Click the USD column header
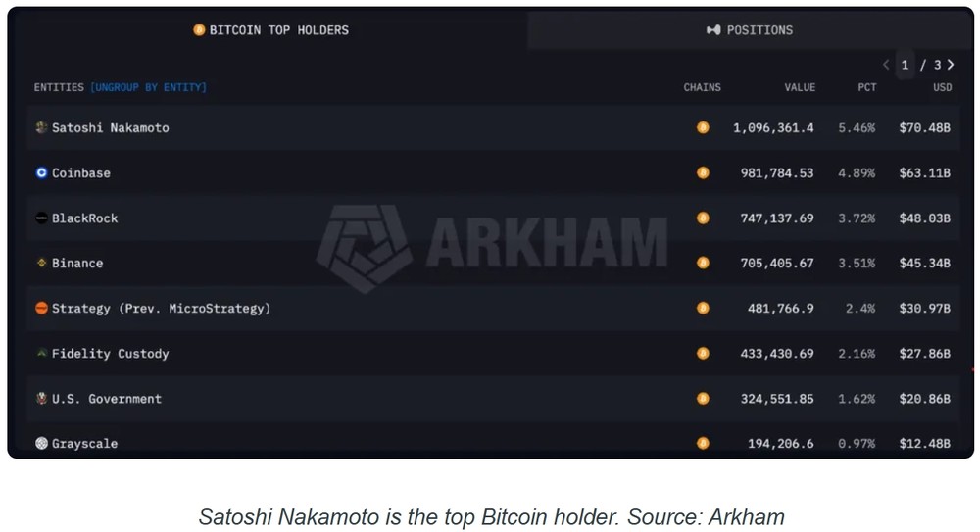 (x=943, y=87)
